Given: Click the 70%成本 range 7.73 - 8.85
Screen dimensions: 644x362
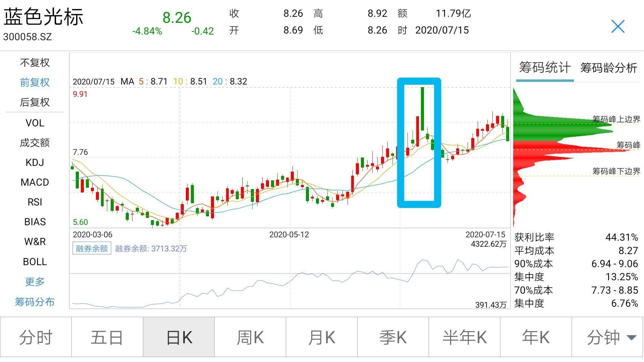Looking at the screenshot, I should pos(614,290).
